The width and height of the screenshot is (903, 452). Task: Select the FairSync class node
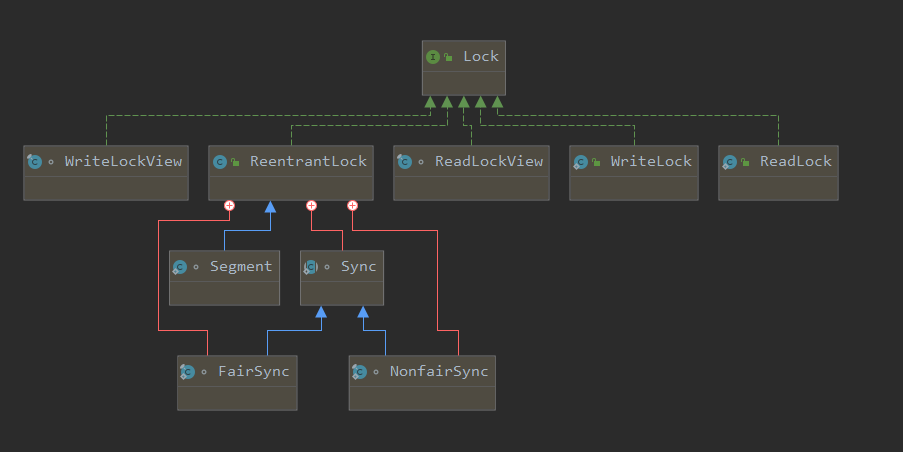237,383
